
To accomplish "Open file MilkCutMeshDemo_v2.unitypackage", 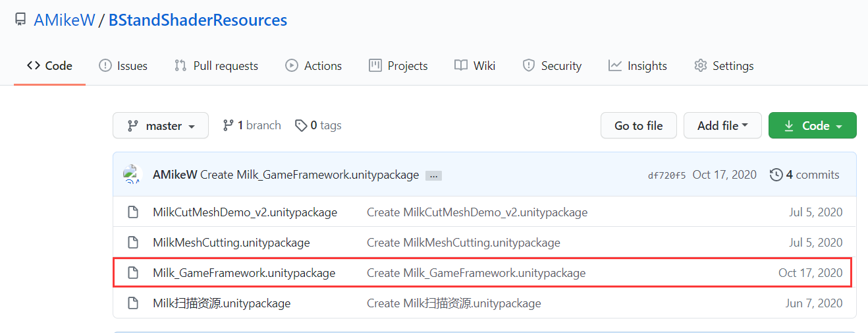I will [245, 212].
